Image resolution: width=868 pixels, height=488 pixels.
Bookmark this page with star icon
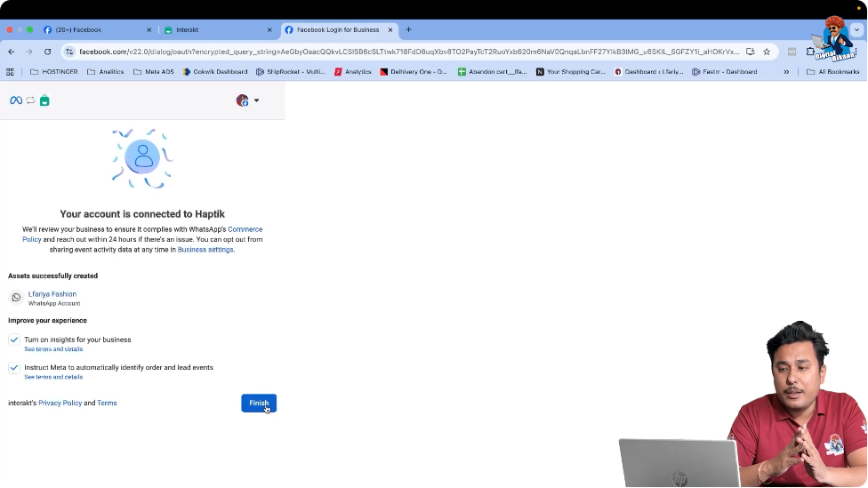(x=767, y=52)
